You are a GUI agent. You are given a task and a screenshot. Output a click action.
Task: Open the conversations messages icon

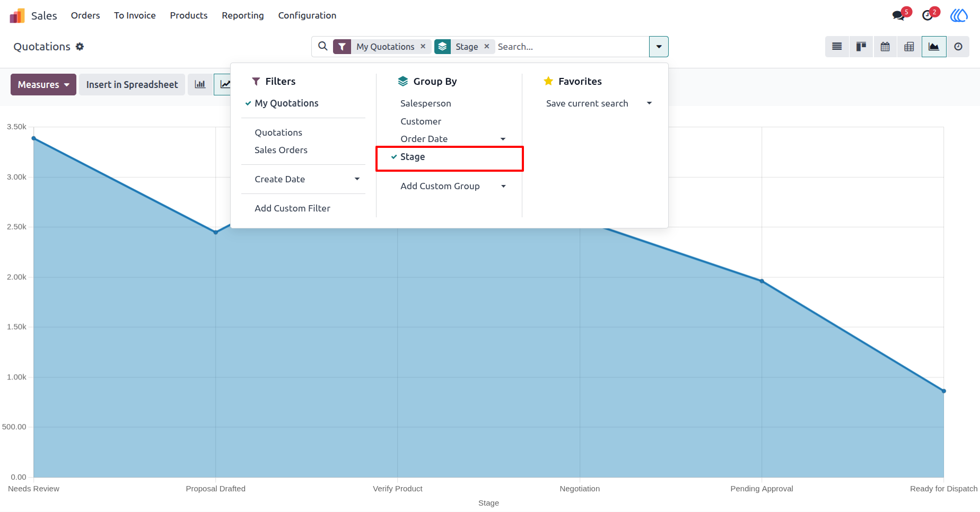pos(899,15)
